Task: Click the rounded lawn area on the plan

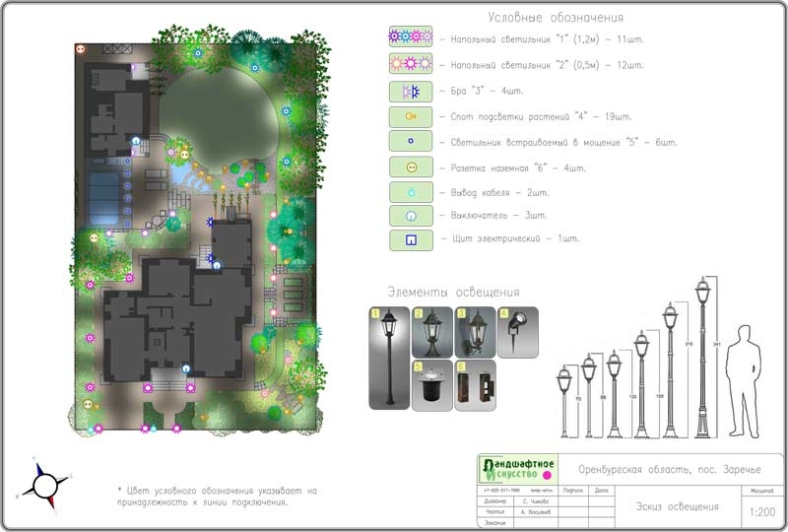Action: (x=219, y=119)
